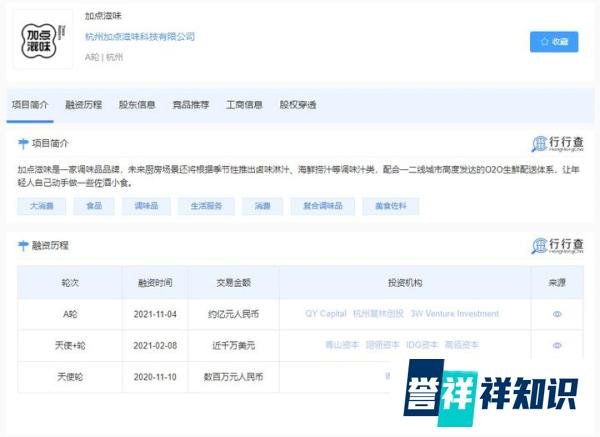Viewport: 600px width, 437px height.
Task: Click the amount 近千万美元
Action: pos(233,346)
